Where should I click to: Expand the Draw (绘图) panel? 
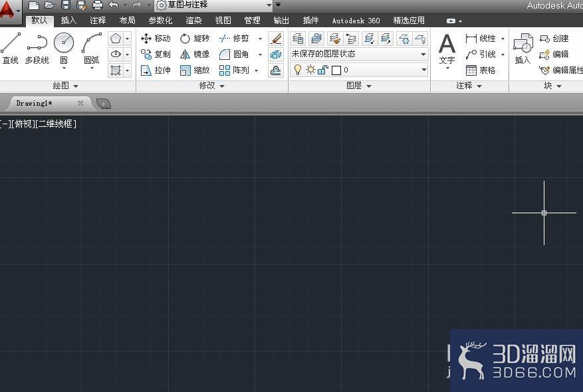tap(66, 86)
